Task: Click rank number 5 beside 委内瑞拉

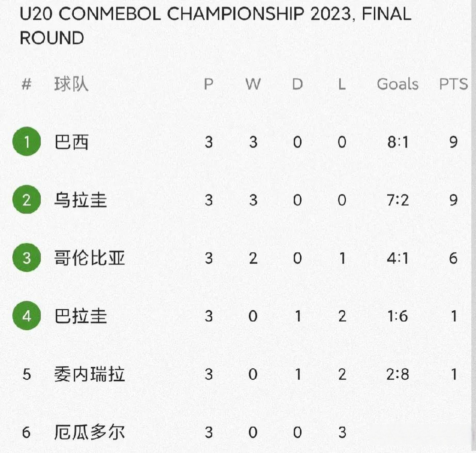Action: pos(27,374)
